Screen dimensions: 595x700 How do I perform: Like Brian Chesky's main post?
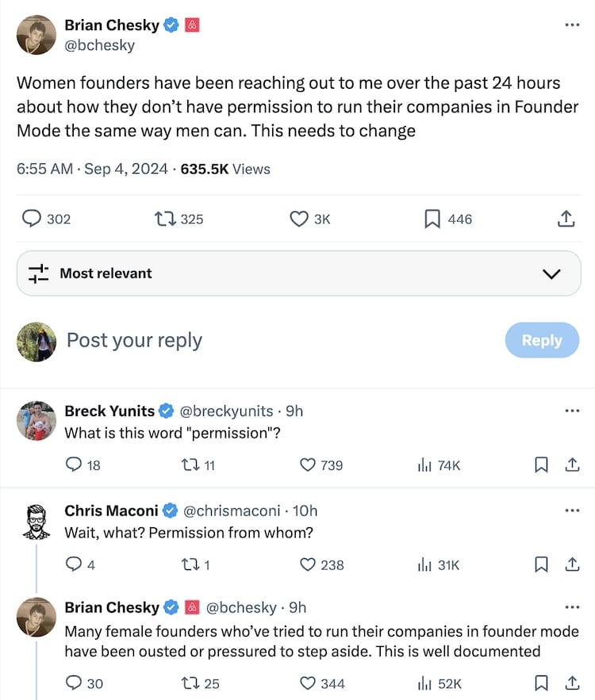pos(299,219)
